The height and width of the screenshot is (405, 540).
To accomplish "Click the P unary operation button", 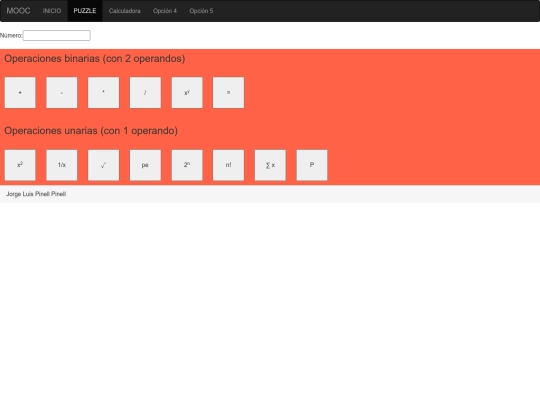I will (x=312, y=165).
